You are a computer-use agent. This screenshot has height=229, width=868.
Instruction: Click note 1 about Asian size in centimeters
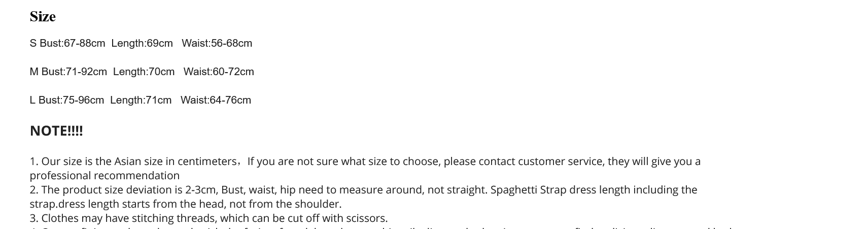tap(365, 168)
